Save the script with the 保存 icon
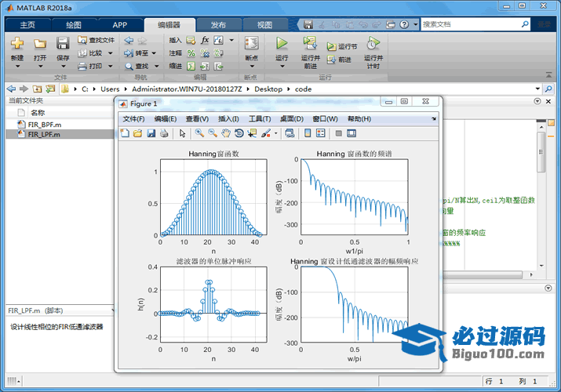The image size is (561, 392). tap(63, 44)
